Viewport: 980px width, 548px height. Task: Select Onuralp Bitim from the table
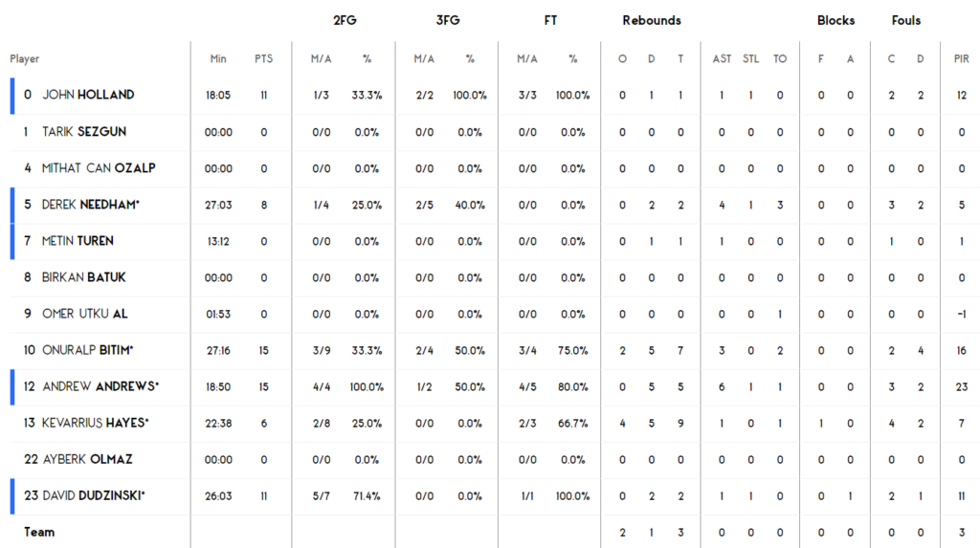pos(88,350)
